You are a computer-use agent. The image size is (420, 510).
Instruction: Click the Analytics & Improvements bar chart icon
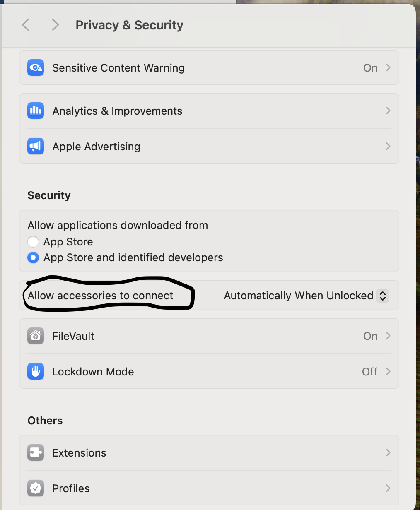[x=36, y=111]
